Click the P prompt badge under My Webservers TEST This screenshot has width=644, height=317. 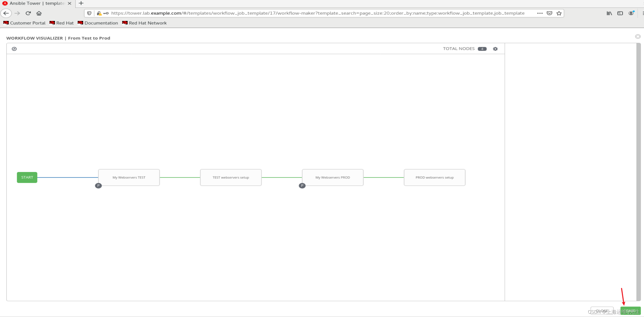click(x=98, y=186)
